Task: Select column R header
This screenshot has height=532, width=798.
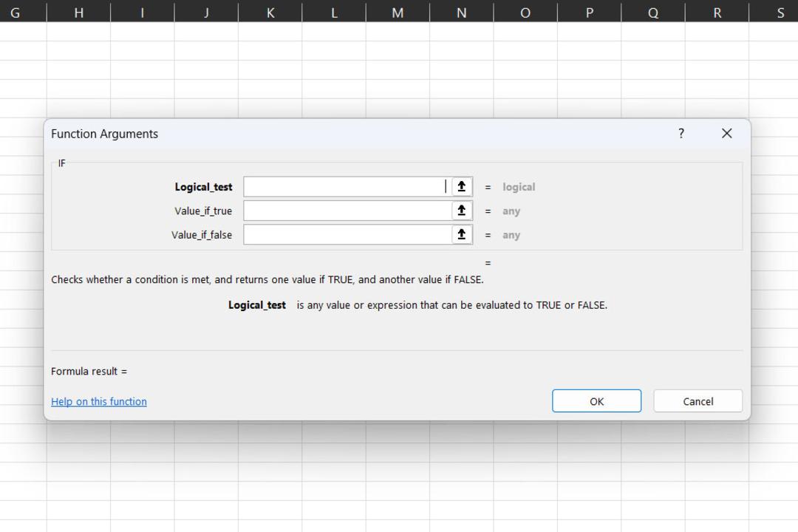Action: [717, 13]
